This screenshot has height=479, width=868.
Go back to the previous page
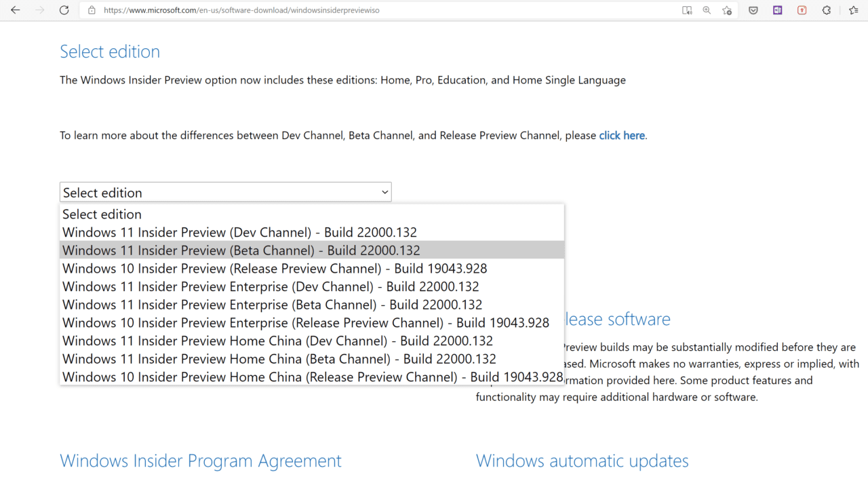tap(16, 10)
